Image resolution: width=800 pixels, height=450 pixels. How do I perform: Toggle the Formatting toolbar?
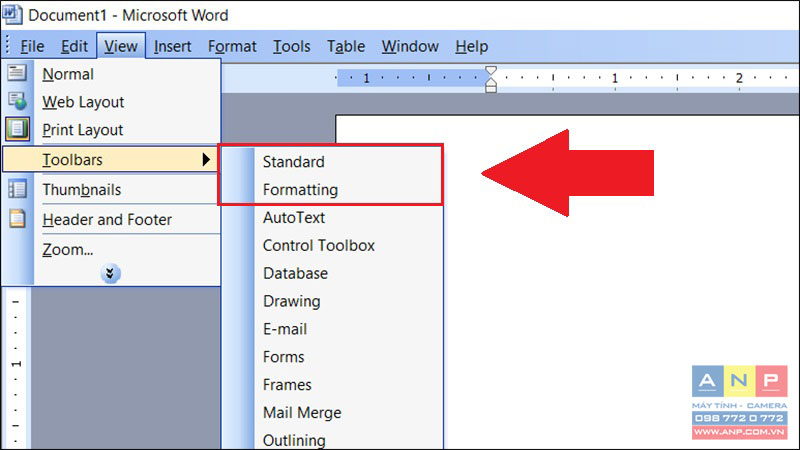[332, 190]
